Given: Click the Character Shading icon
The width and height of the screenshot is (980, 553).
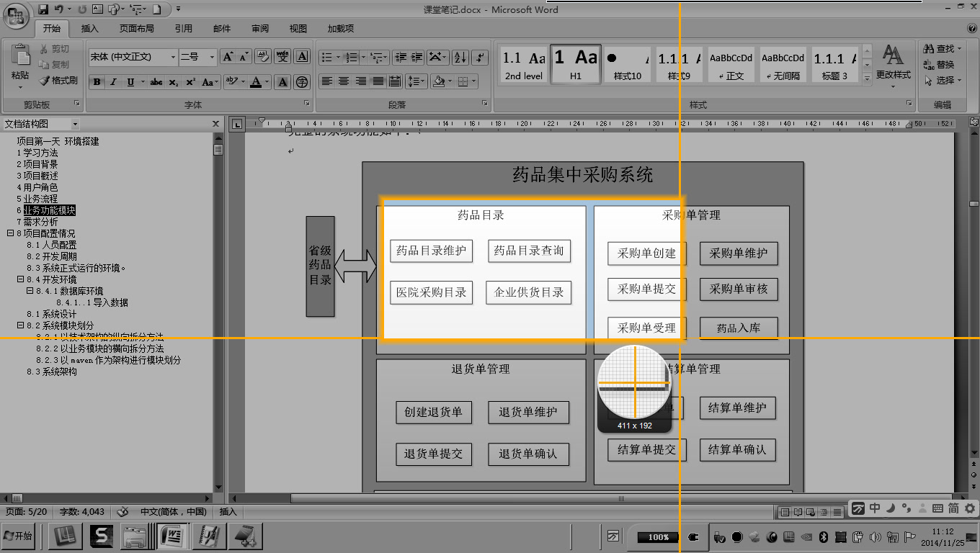Looking at the screenshot, I should click(x=283, y=82).
